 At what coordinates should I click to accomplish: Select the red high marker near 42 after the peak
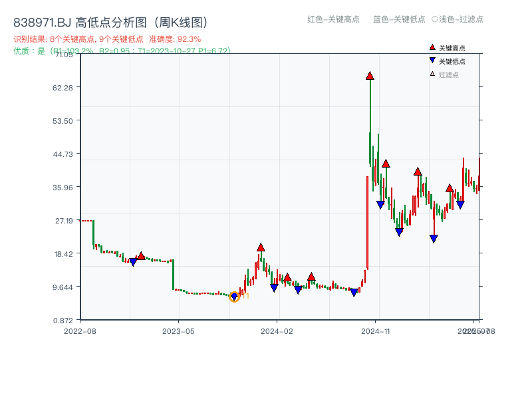point(386,164)
